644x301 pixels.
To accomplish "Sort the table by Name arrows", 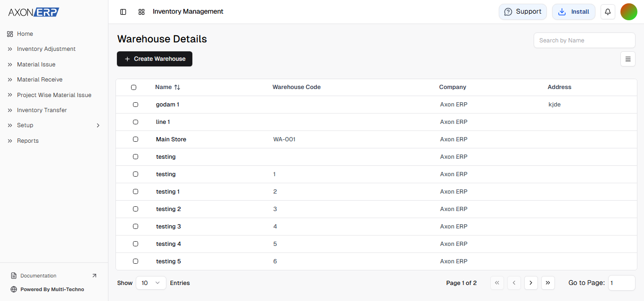I will coord(177,87).
